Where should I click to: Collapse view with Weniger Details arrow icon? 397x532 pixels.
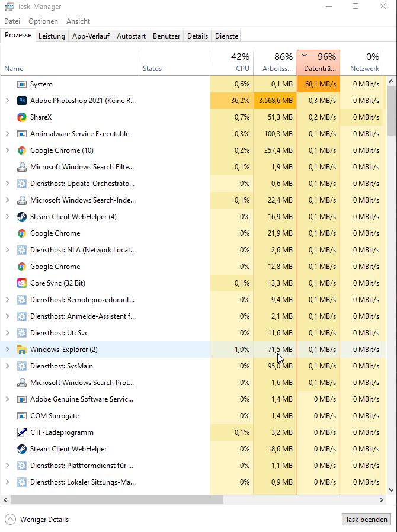10,520
